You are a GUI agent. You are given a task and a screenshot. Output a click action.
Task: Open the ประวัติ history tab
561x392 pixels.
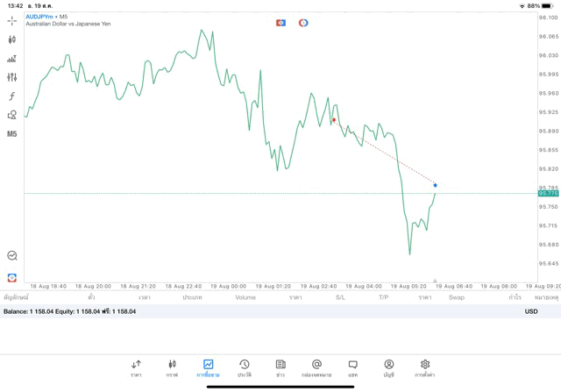pyautogui.click(x=244, y=367)
